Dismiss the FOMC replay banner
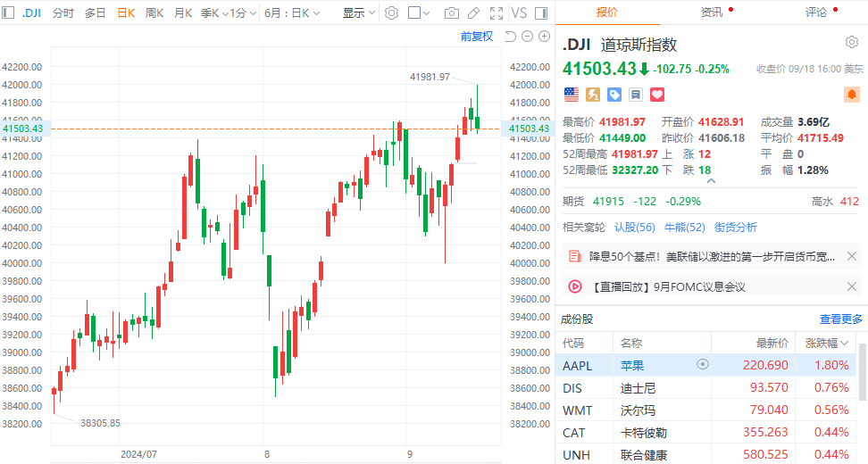This screenshot has width=868, height=464. tap(852, 286)
